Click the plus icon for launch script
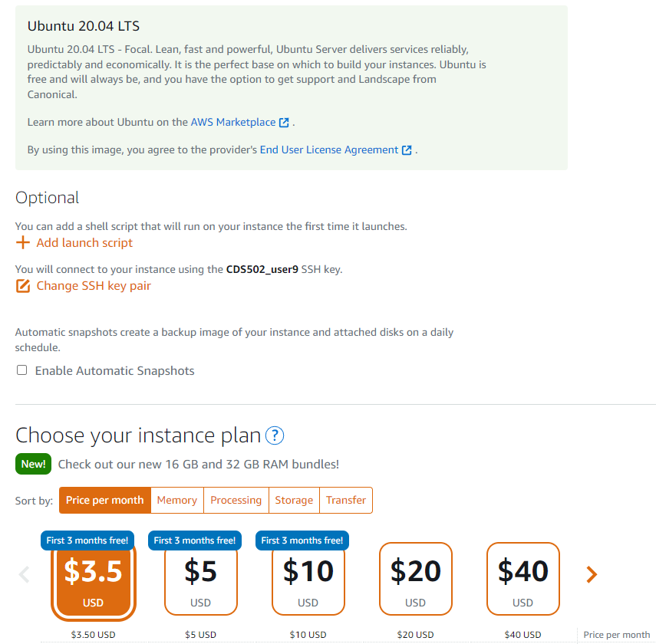Screen dimensions: 656x644 (x=23, y=243)
